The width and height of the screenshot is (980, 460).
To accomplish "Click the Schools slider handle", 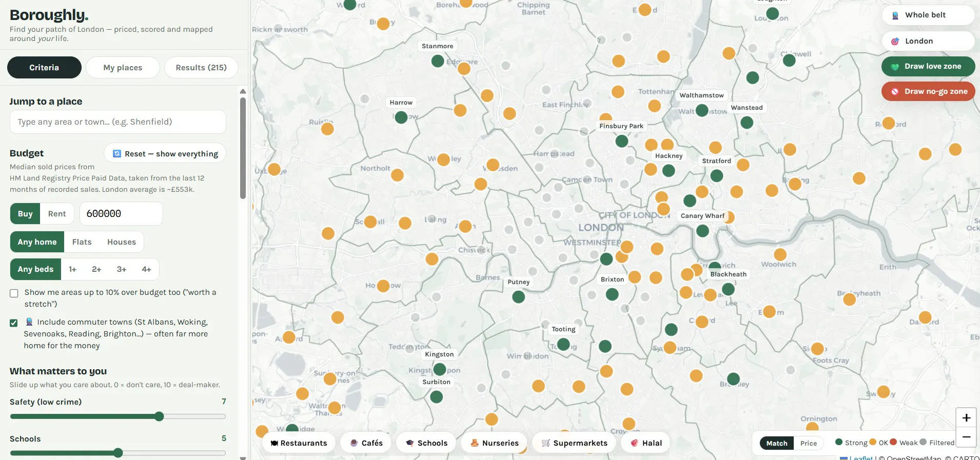I will point(118,453).
